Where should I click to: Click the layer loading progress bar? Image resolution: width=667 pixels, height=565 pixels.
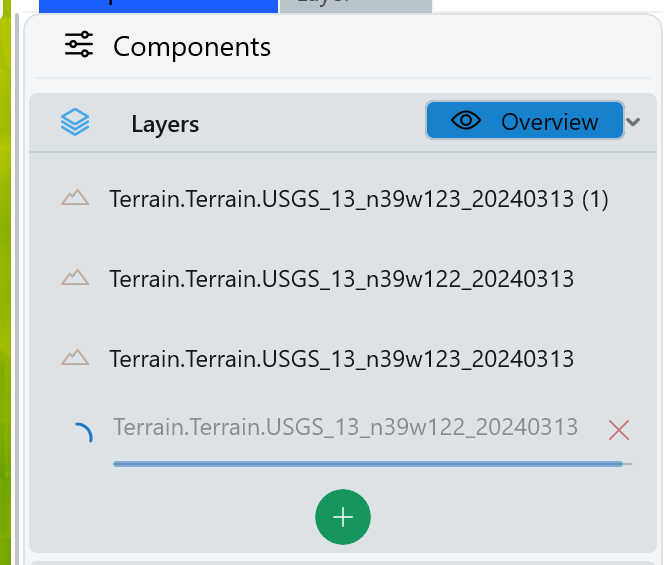click(370, 464)
